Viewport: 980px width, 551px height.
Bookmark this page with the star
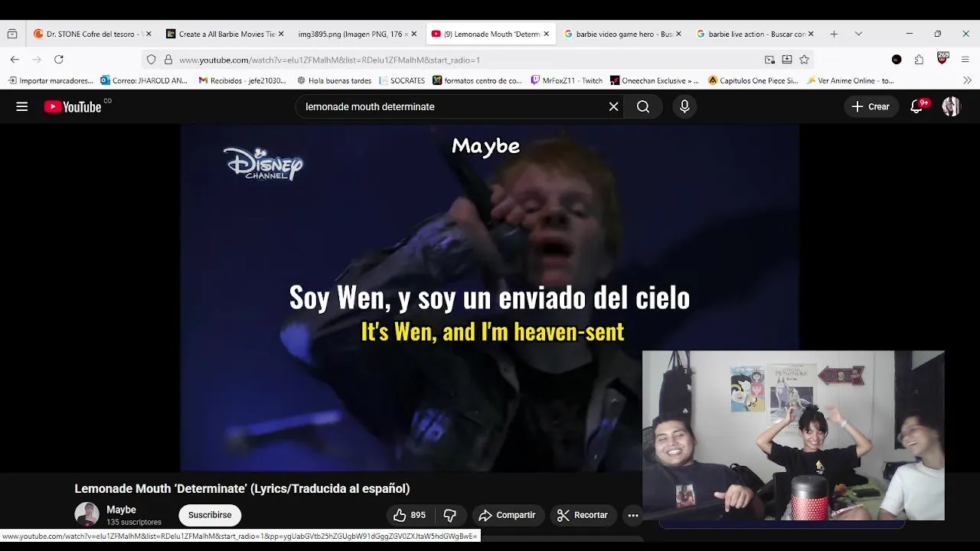[804, 60]
